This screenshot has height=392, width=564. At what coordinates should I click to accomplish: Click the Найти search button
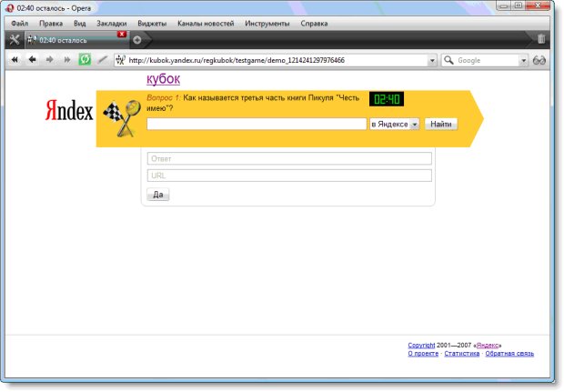point(441,124)
